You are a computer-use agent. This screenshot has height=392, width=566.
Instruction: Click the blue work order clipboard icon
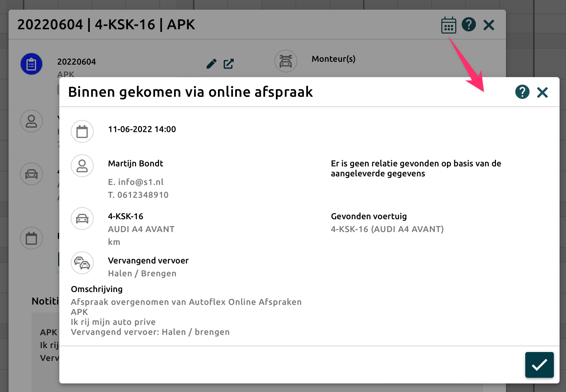click(31, 64)
